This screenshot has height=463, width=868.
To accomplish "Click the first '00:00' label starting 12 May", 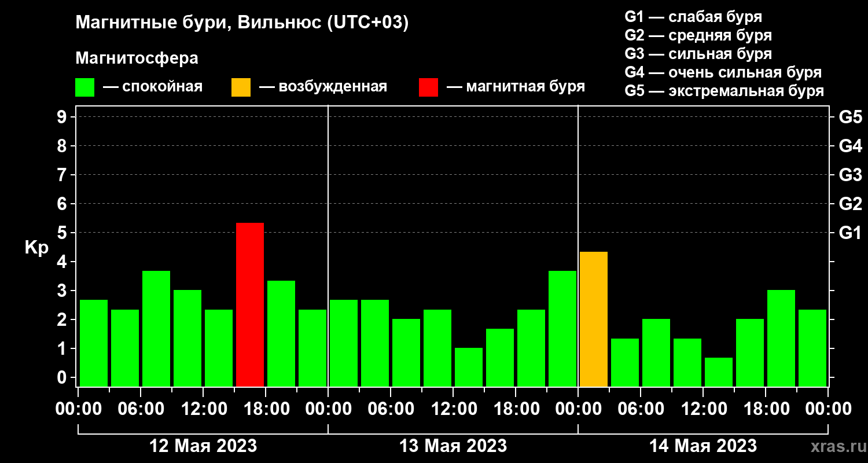I will tap(78, 409).
